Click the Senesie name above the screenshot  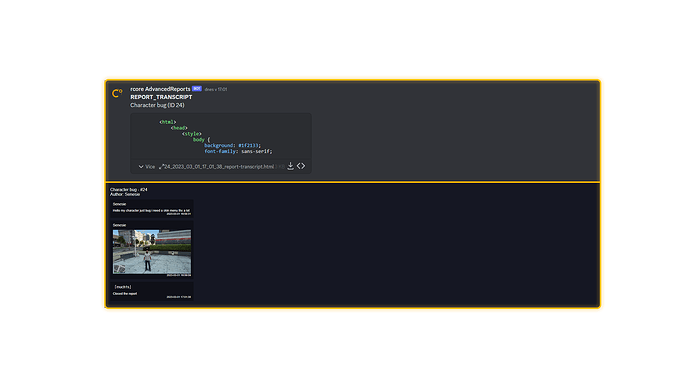point(119,225)
